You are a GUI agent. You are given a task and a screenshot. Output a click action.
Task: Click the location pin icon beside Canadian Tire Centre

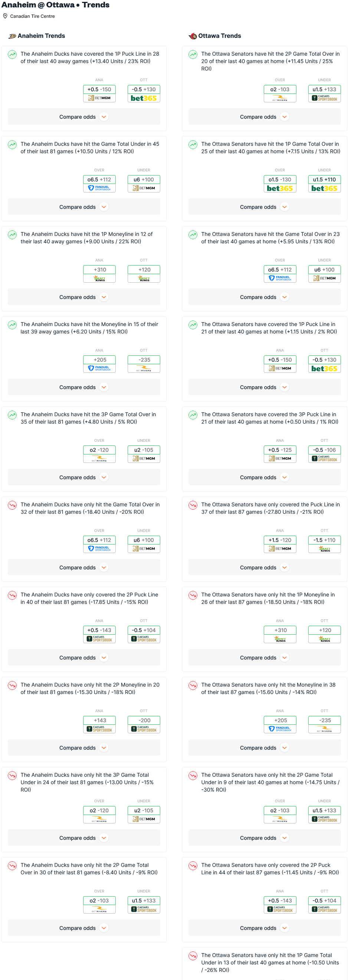(5, 16)
